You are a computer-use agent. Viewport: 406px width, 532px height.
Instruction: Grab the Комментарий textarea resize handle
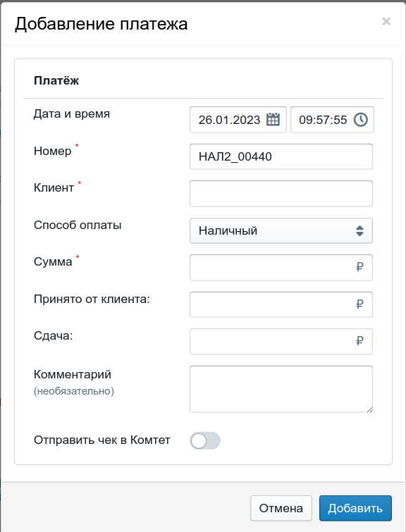[369, 409]
